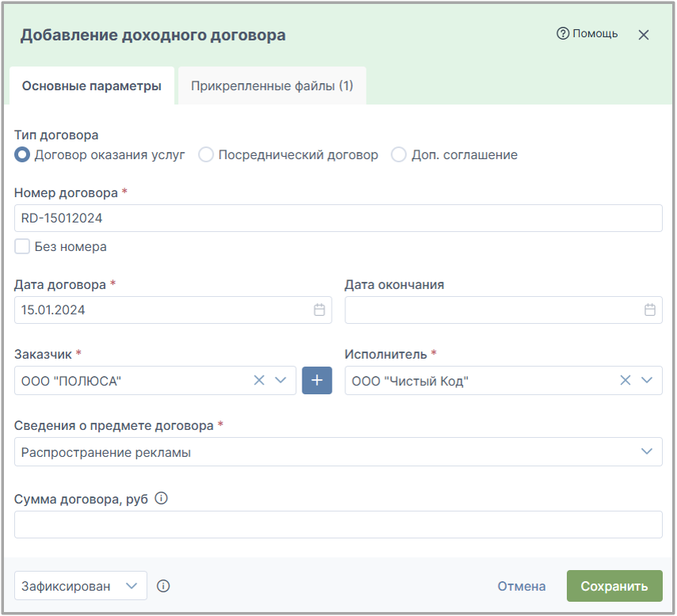Focus the Номер договора input field
Screen dimensions: 677x616
pyautogui.click(x=338, y=218)
